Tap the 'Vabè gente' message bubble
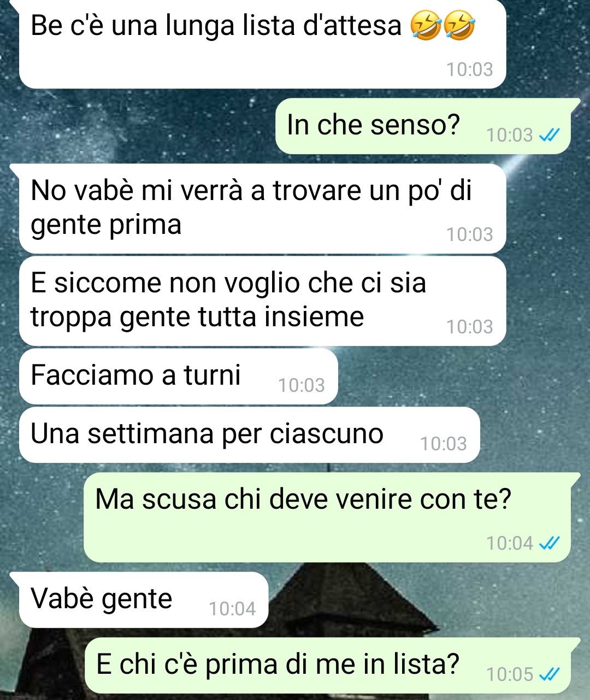The image size is (590, 700). click(x=144, y=600)
